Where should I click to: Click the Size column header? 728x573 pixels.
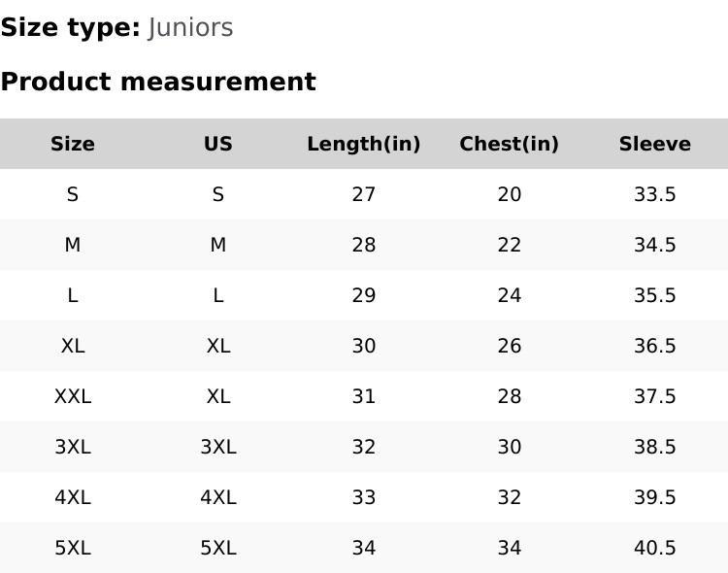tap(73, 144)
